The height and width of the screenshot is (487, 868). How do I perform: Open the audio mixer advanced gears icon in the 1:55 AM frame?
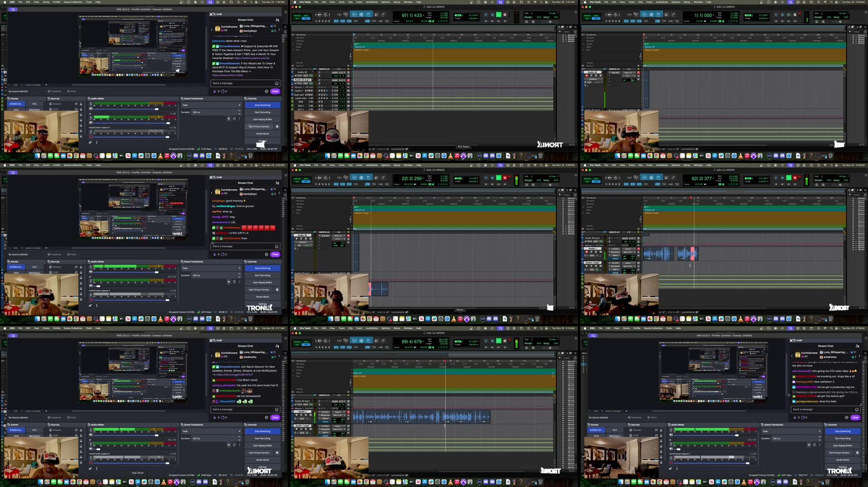(90, 142)
